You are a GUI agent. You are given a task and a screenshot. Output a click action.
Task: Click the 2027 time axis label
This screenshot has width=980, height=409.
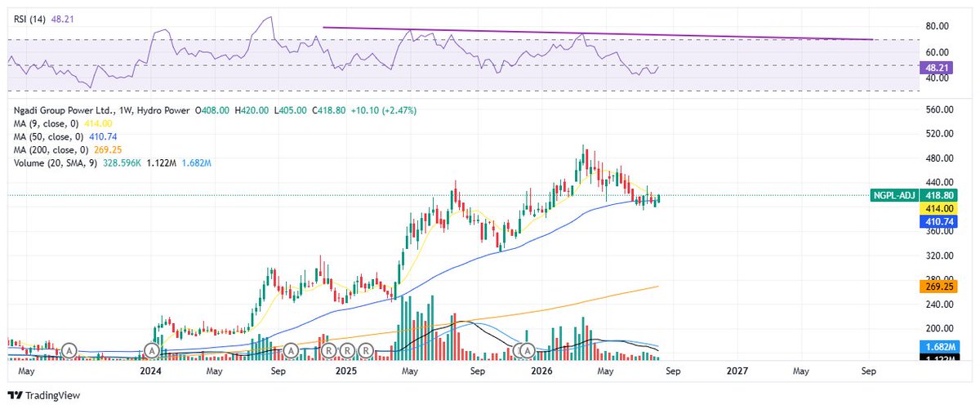click(737, 371)
